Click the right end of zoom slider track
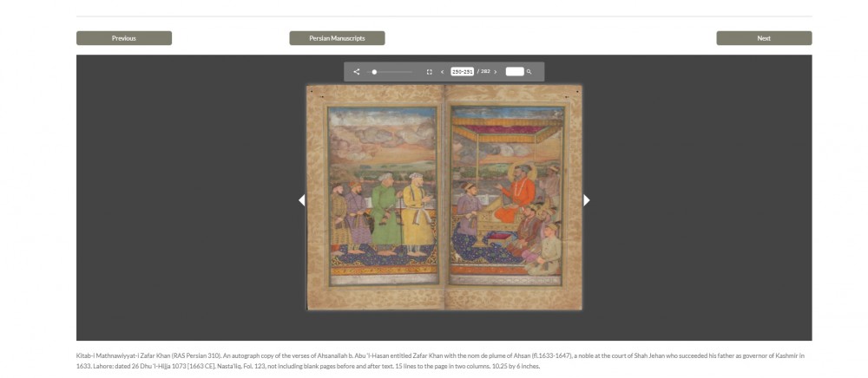 click(411, 72)
